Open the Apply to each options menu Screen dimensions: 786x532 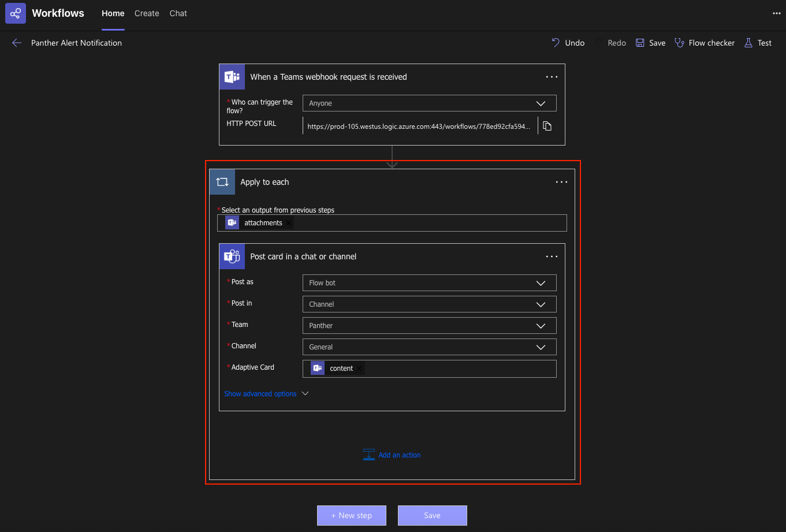pyautogui.click(x=561, y=182)
